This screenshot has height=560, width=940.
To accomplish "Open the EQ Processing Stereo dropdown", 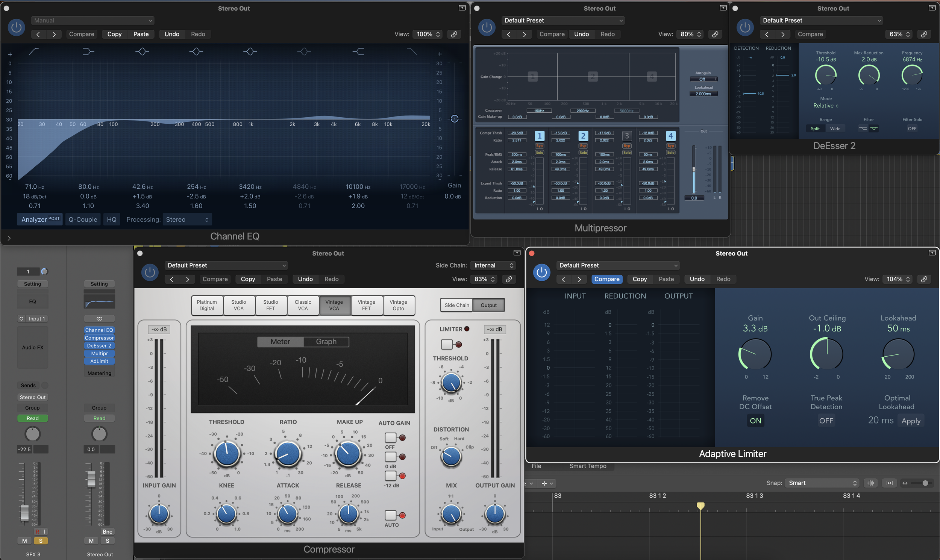I will [x=187, y=219].
